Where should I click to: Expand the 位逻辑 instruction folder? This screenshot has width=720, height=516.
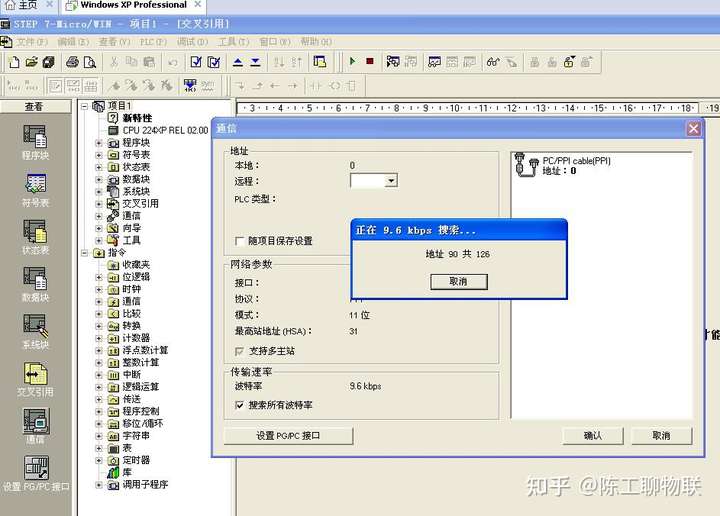click(x=99, y=277)
